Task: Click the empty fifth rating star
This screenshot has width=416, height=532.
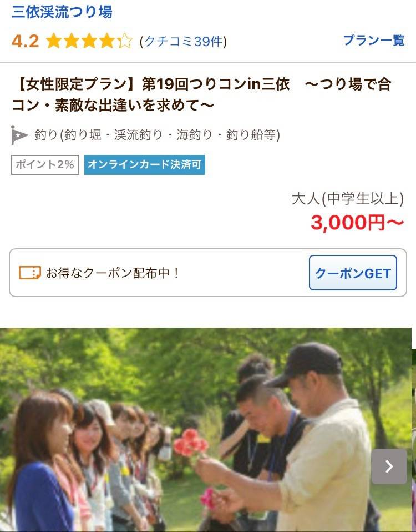Action: click(124, 42)
